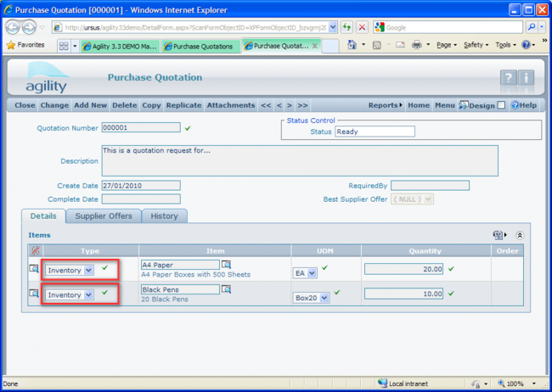The image size is (552, 392).
Task: Switch to the Supplier Offers tab
Action: coord(104,216)
